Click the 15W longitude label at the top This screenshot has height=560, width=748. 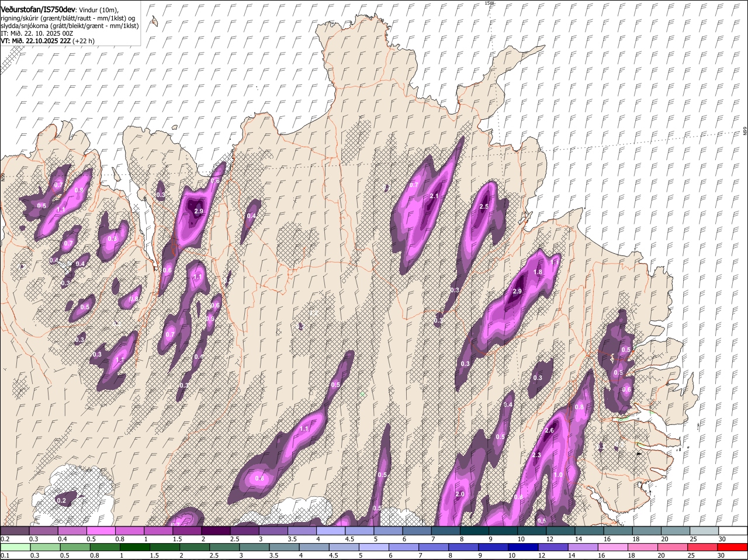pyautogui.click(x=489, y=4)
